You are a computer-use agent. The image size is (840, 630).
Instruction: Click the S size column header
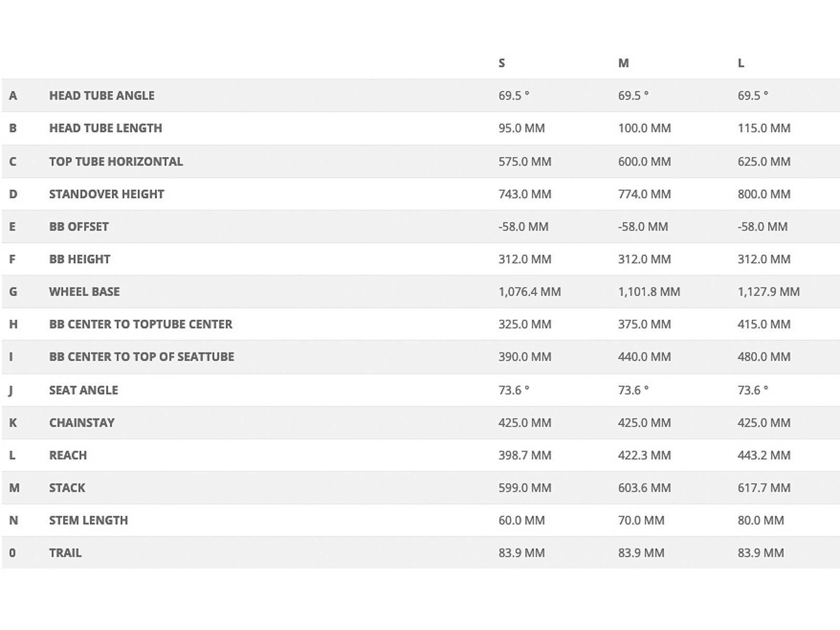(x=501, y=63)
